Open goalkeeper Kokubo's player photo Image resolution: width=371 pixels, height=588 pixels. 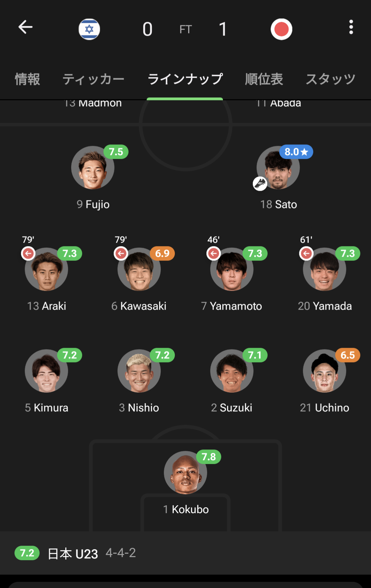[x=185, y=473]
